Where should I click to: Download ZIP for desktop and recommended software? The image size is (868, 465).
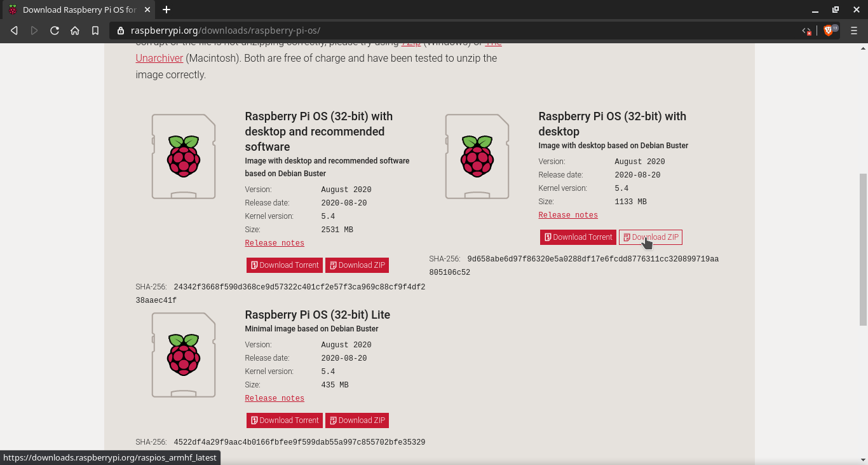pos(356,265)
